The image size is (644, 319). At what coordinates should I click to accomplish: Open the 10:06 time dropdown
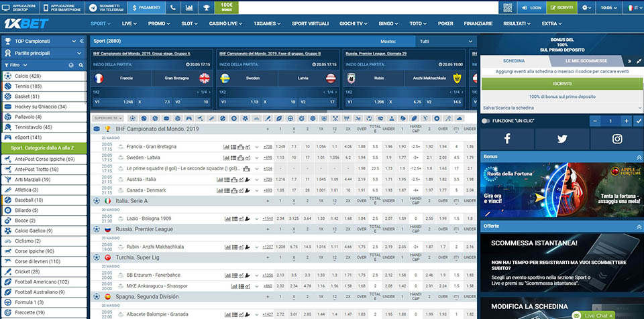pos(608,7)
